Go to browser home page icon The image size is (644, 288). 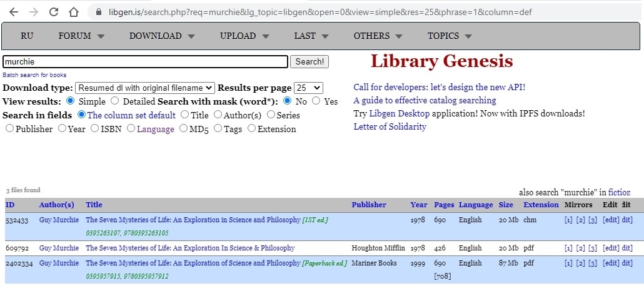click(x=74, y=12)
